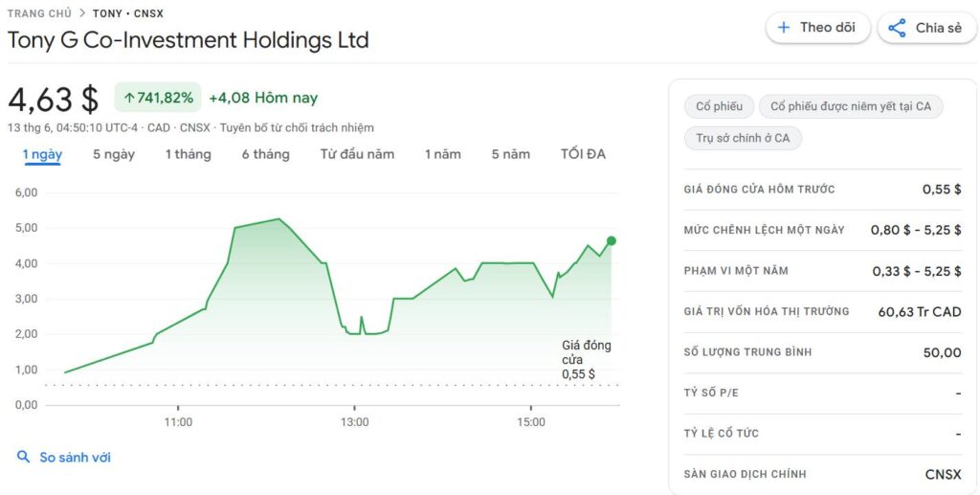Click the 741,82% change badge

(x=158, y=98)
